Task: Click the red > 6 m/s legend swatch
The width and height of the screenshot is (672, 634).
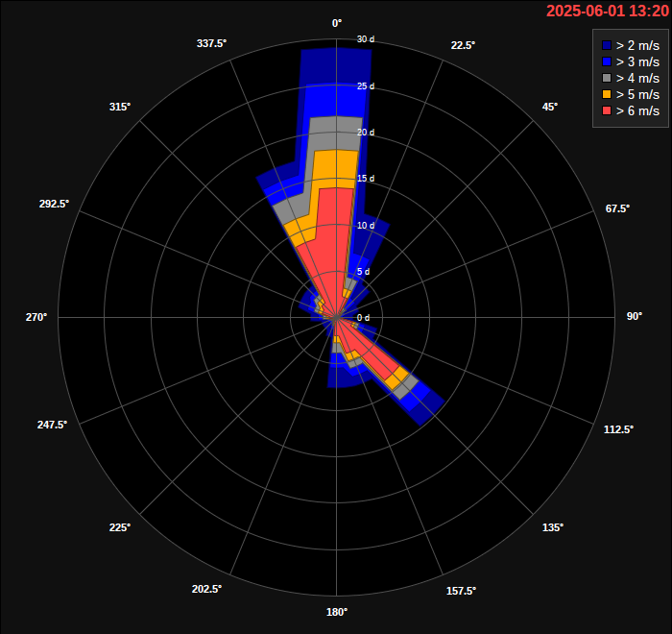Action: pyautogui.click(x=607, y=110)
